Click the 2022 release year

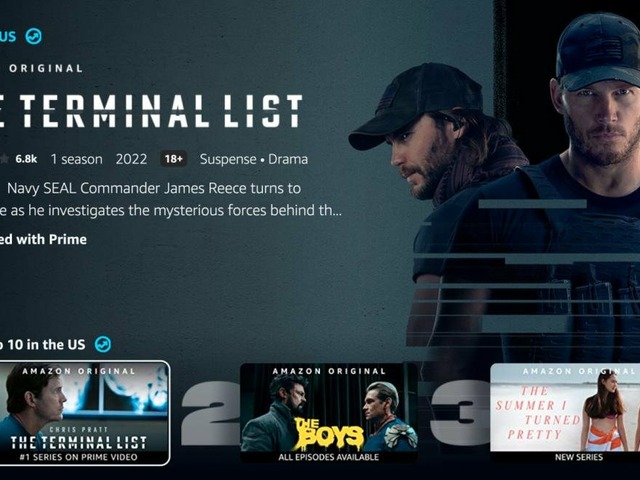click(131, 159)
